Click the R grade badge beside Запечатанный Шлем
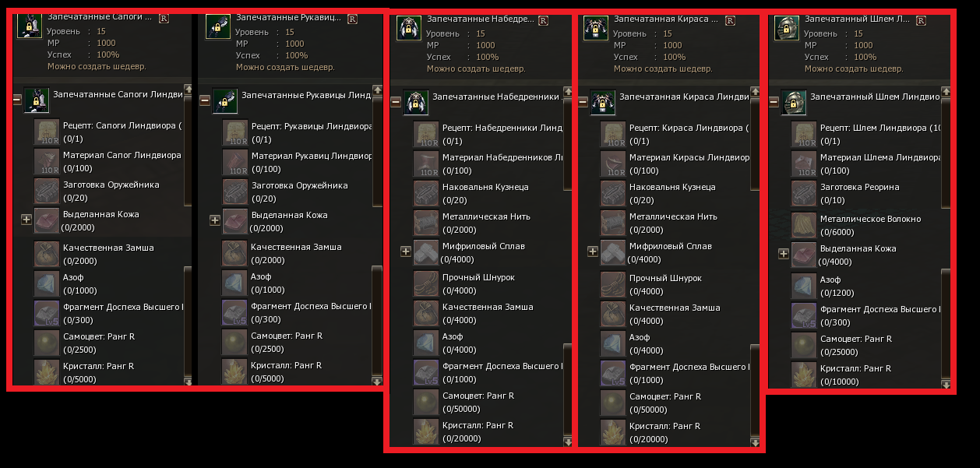The width and height of the screenshot is (980, 468). coord(922,19)
